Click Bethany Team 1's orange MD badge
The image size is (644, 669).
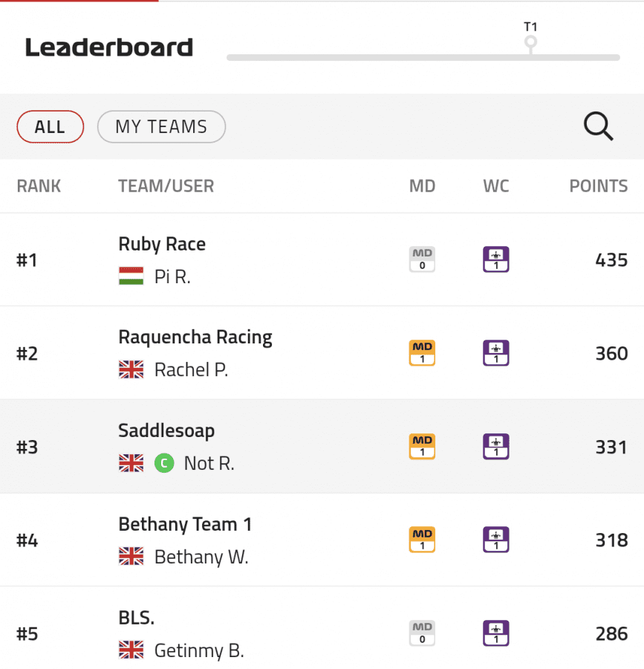(422, 540)
